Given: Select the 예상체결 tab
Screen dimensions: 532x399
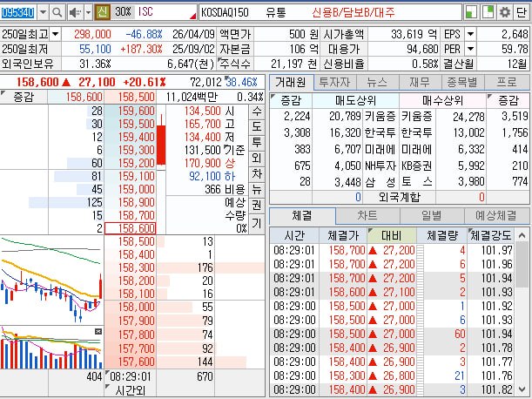Looking at the screenshot, I should pos(496,216).
